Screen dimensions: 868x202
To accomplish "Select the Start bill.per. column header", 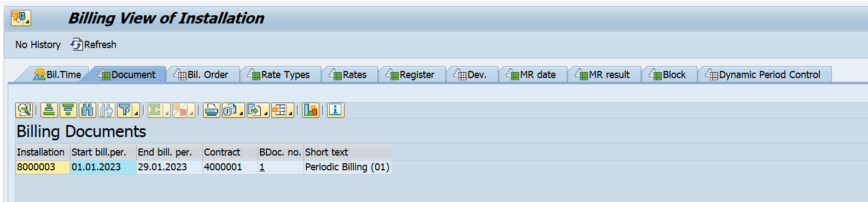I will [x=103, y=152].
